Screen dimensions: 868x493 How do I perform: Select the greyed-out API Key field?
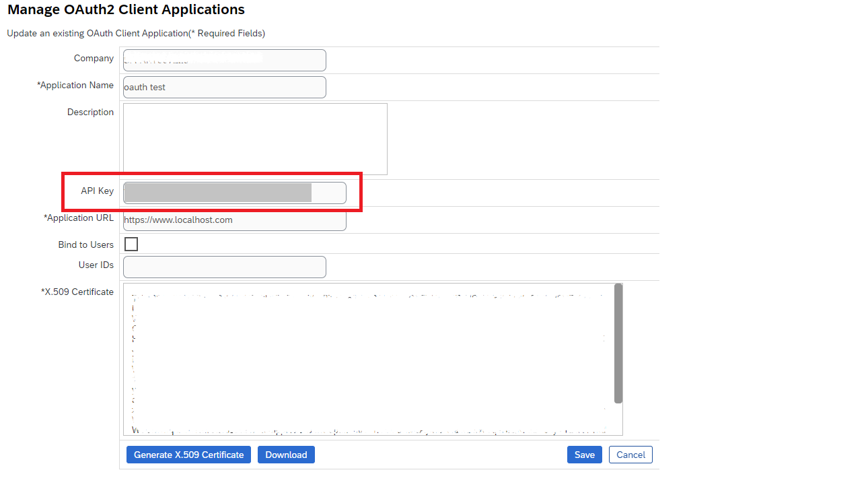click(235, 193)
